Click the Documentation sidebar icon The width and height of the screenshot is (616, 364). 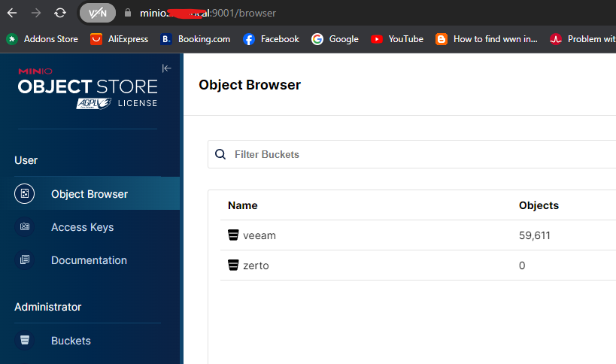tap(24, 259)
